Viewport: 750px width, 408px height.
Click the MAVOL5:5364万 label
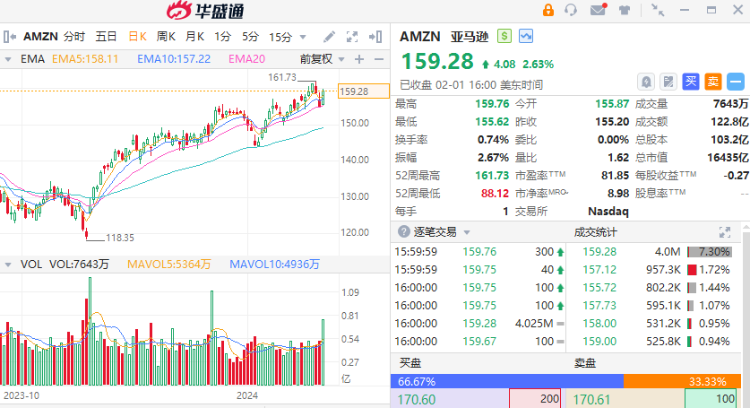169,264
